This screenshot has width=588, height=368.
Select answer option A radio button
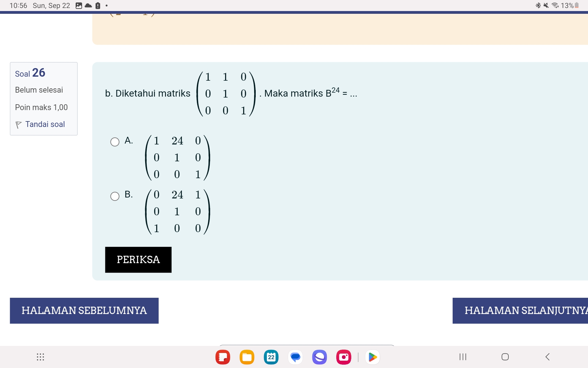[115, 142]
